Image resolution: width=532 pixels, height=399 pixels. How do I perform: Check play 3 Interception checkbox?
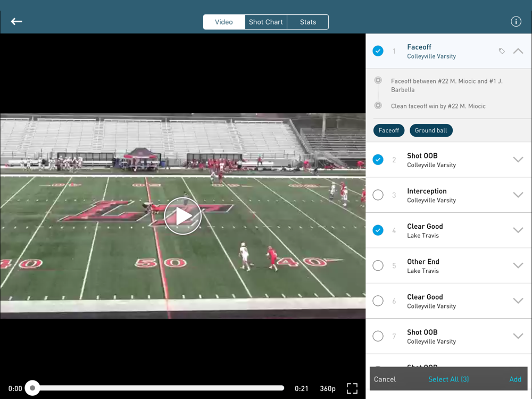pyautogui.click(x=378, y=195)
